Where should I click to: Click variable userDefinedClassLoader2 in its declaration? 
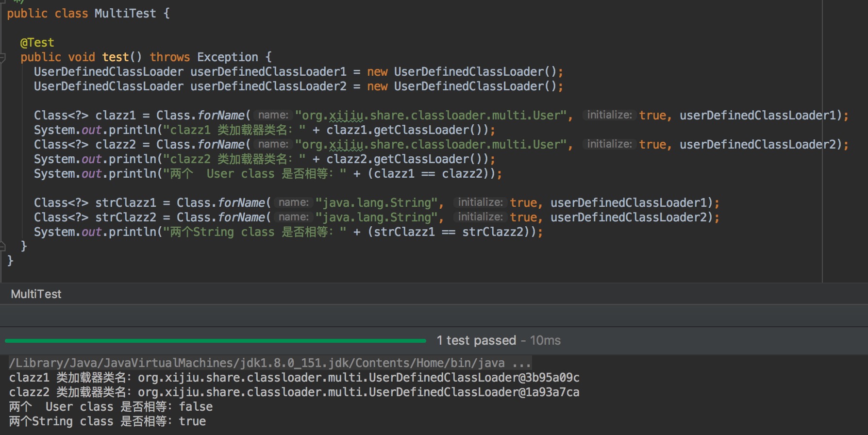pyautogui.click(x=268, y=86)
